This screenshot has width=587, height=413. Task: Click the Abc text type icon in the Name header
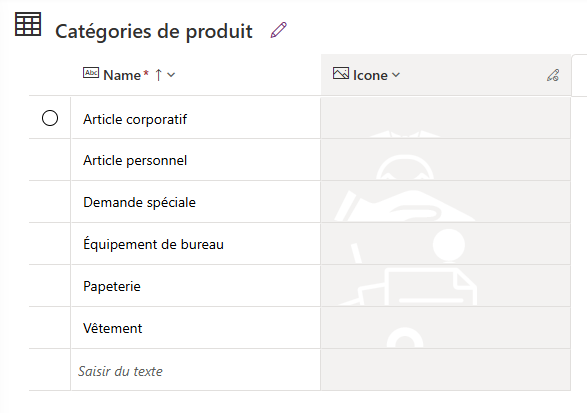(x=91, y=73)
